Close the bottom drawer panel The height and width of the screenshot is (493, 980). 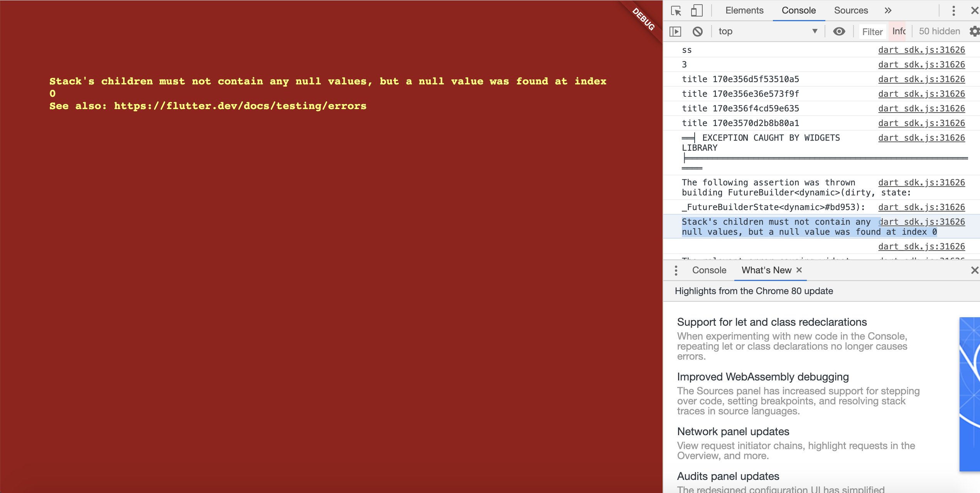[x=975, y=270]
